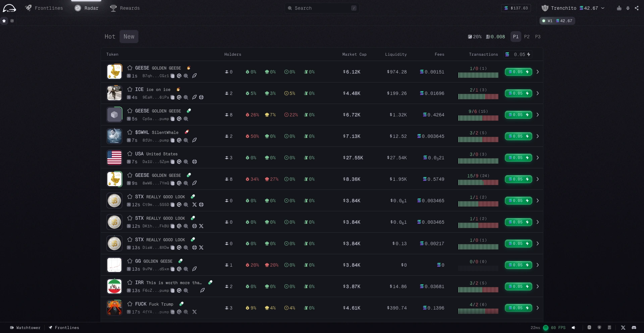This screenshot has width=644, height=333.
Task: Favorite the ICE token with star
Action: [x=130, y=90]
